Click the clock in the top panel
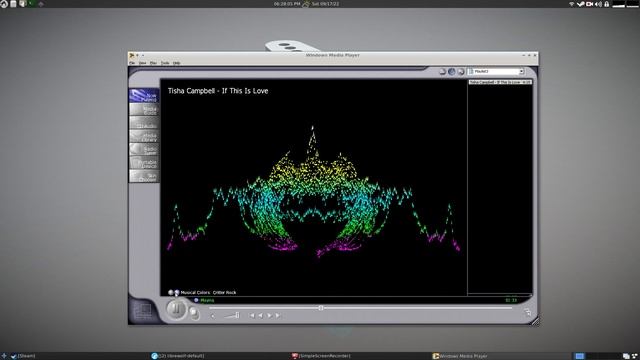Image resolution: width=640 pixels, height=360 pixels. click(x=287, y=4)
